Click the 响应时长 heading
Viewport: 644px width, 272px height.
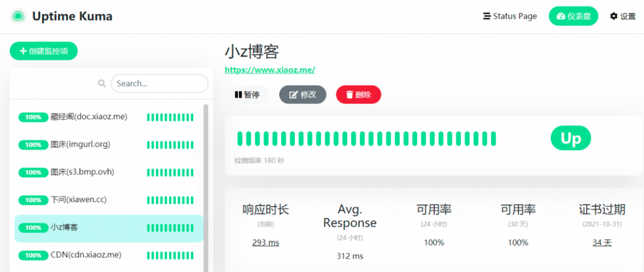click(x=266, y=210)
